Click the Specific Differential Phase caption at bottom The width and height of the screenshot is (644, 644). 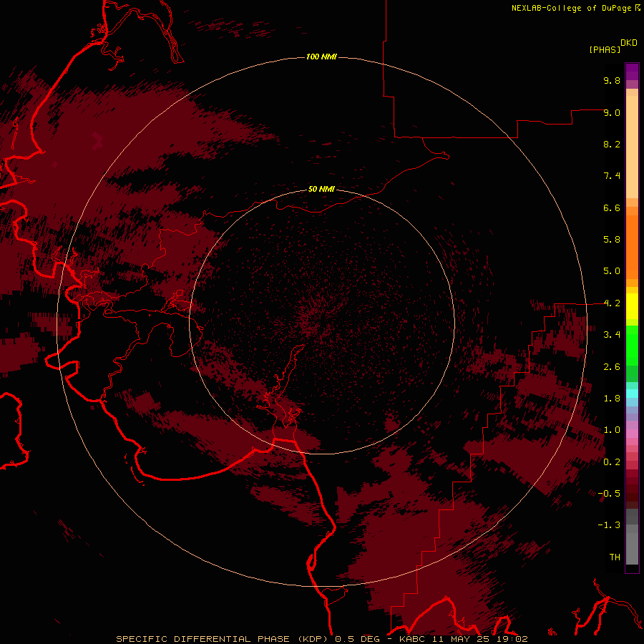[321, 639]
